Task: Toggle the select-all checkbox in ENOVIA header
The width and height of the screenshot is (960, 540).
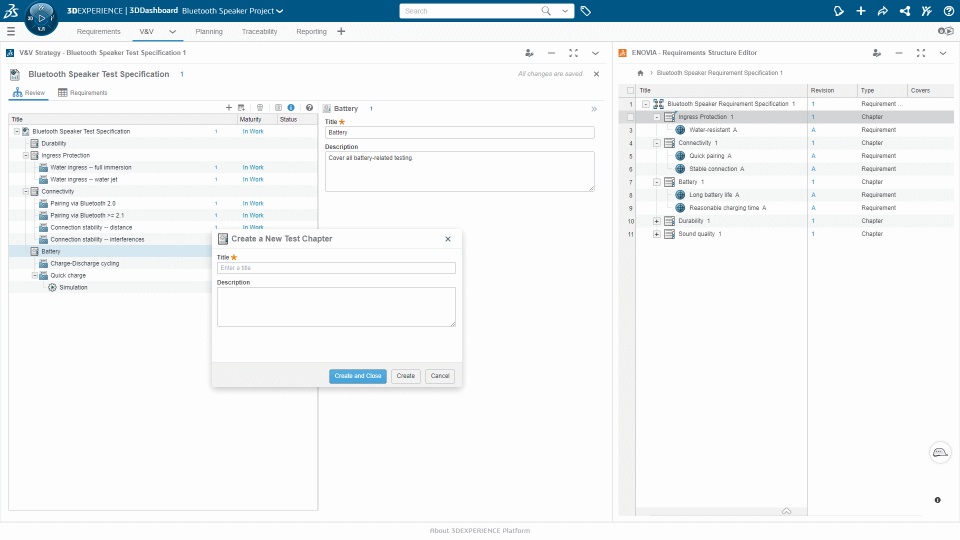Action: (630, 91)
